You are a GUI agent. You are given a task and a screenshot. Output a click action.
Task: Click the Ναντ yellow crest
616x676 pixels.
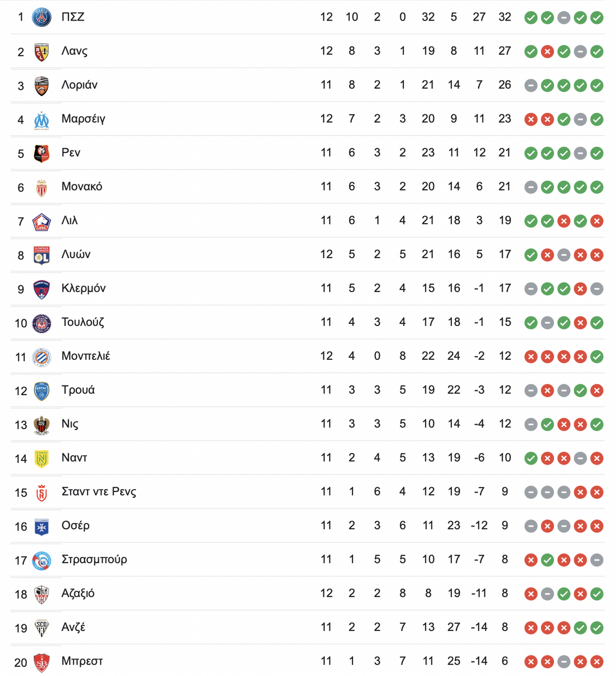(42, 458)
